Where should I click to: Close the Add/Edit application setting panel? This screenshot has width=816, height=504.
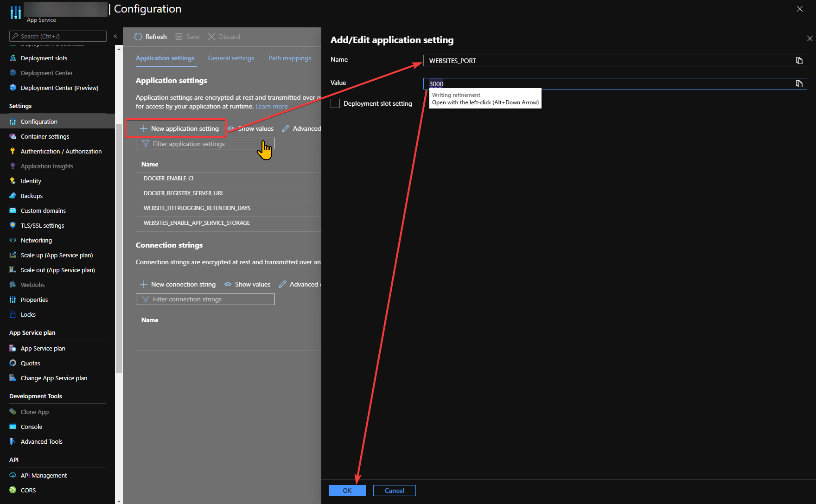point(810,38)
